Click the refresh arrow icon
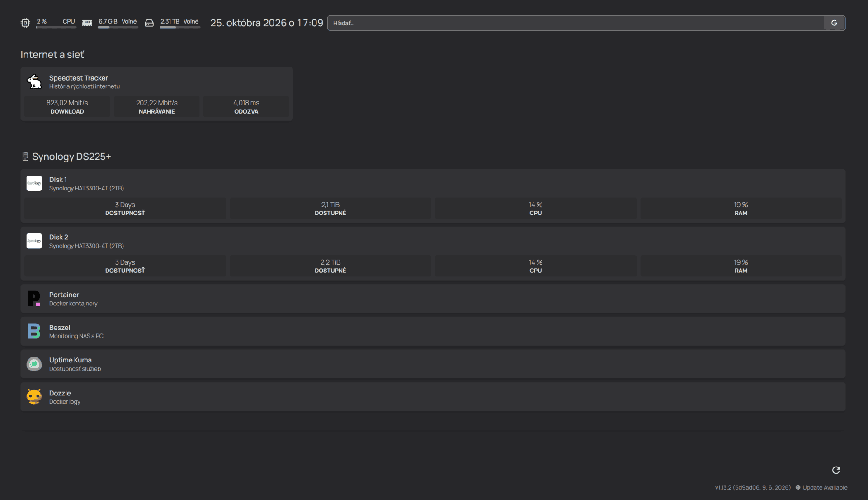 (x=836, y=470)
